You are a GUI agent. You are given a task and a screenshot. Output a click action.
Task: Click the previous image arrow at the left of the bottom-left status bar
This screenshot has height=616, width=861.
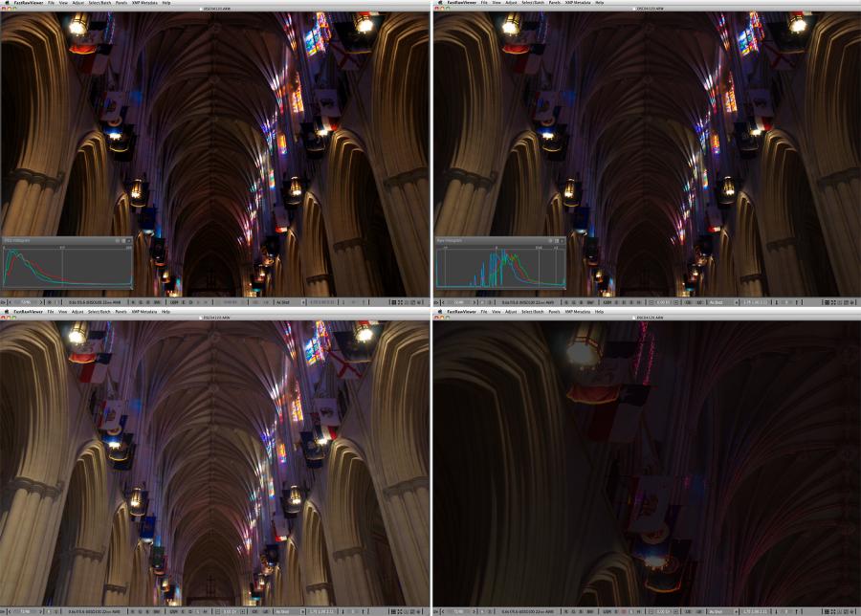click(x=11, y=609)
